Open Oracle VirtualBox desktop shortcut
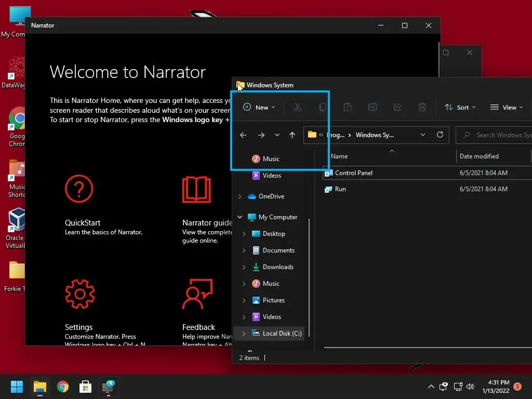The image size is (532, 399). tap(15, 228)
